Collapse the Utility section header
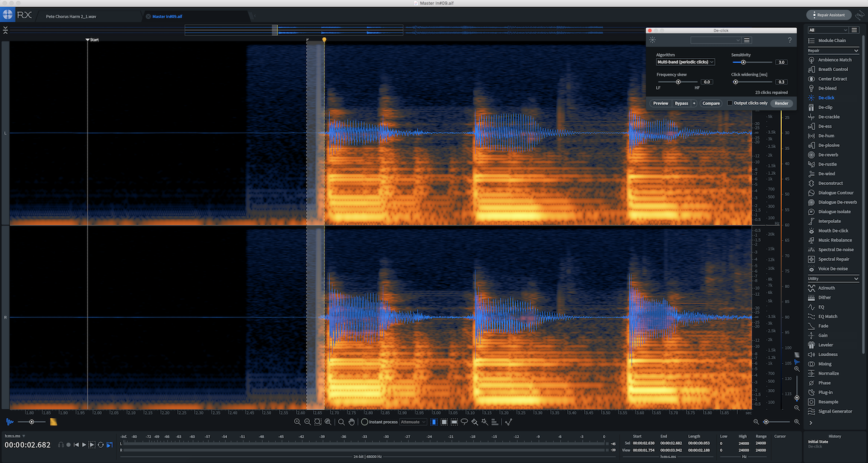 [833, 279]
